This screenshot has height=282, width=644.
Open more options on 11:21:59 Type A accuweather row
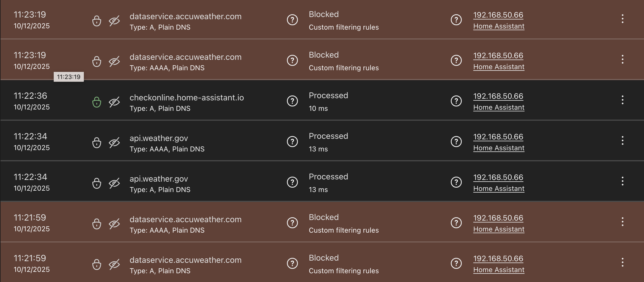pyautogui.click(x=622, y=262)
